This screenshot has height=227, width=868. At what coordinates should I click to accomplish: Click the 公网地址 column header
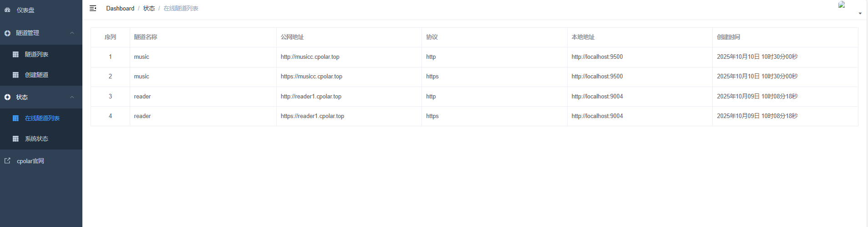[x=292, y=37]
